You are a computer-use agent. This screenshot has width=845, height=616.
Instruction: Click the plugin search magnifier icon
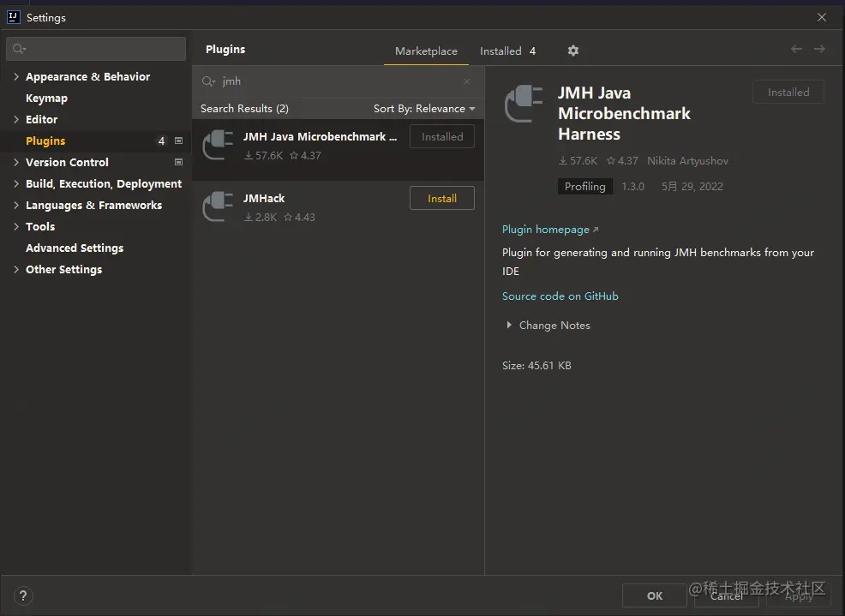[208, 81]
